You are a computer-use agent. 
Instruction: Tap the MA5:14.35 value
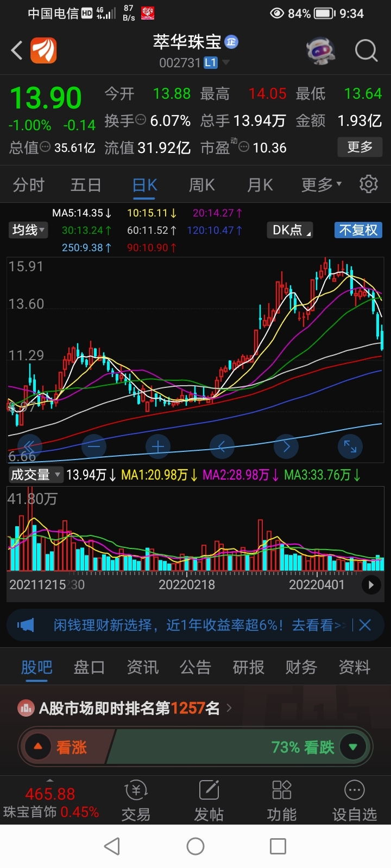tap(82, 213)
